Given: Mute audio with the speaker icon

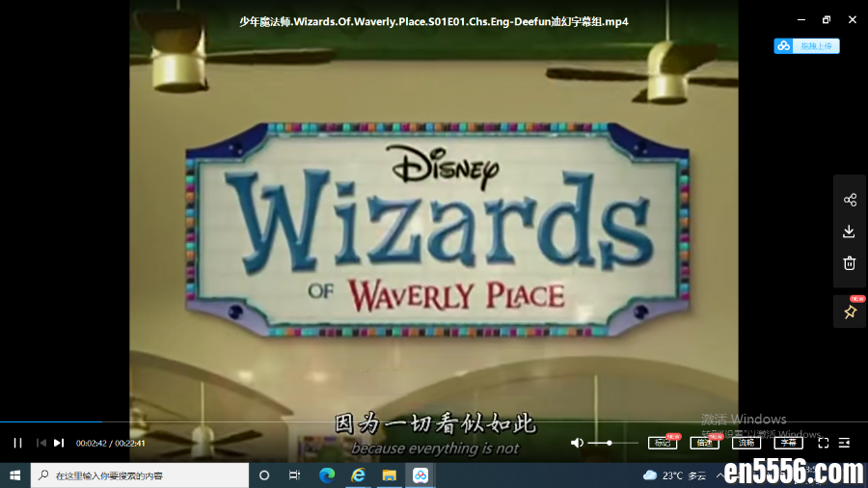Looking at the screenshot, I should point(577,443).
